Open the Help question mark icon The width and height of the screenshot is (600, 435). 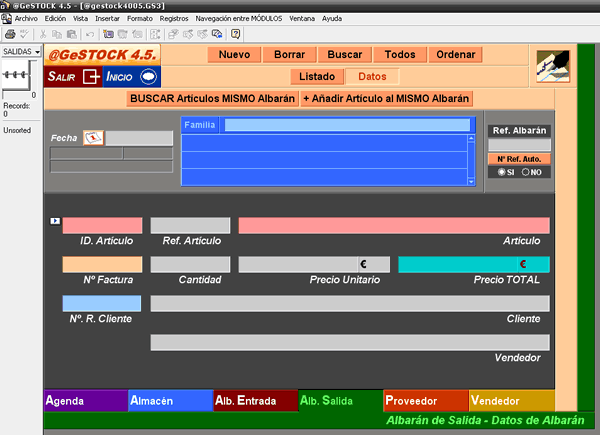(235, 34)
